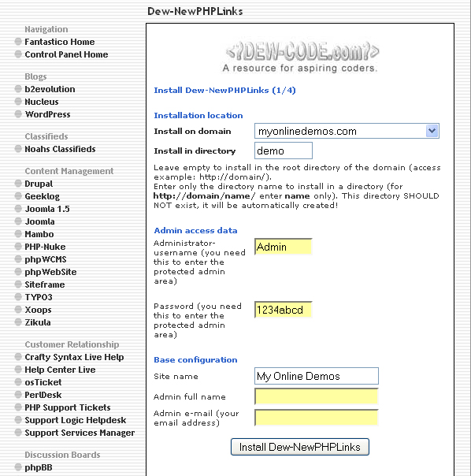Image resolution: width=471 pixels, height=476 pixels.
Task: Select Siteframe script
Action: coord(45,284)
